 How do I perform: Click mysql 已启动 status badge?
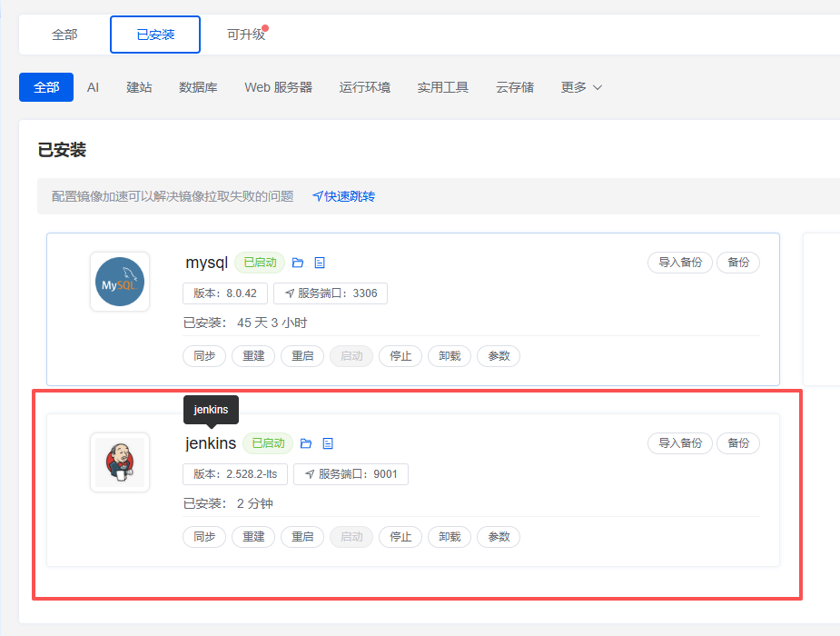point(260,263)
